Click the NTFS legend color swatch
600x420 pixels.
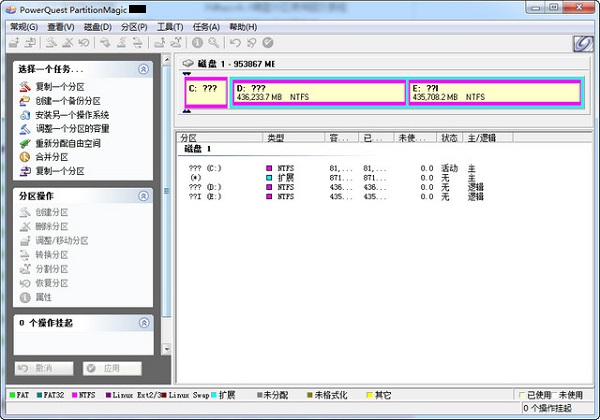(75, 395)
